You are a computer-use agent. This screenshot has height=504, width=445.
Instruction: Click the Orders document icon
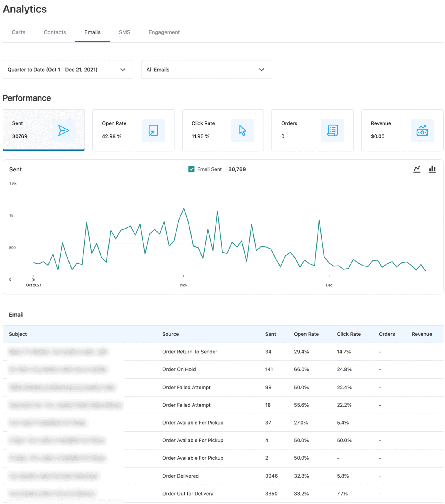(x=332, y=130)
